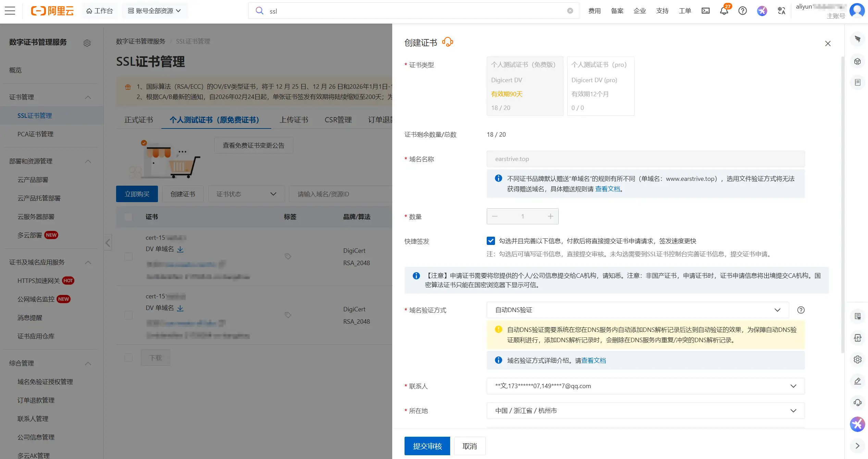
Task: Click the help question mark icon in header
Action: point(742,11)
